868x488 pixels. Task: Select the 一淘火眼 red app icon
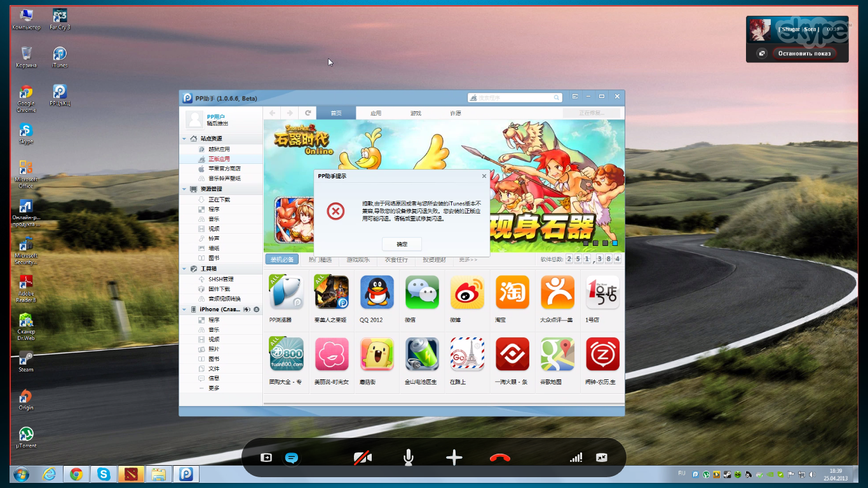pos(512,353)
